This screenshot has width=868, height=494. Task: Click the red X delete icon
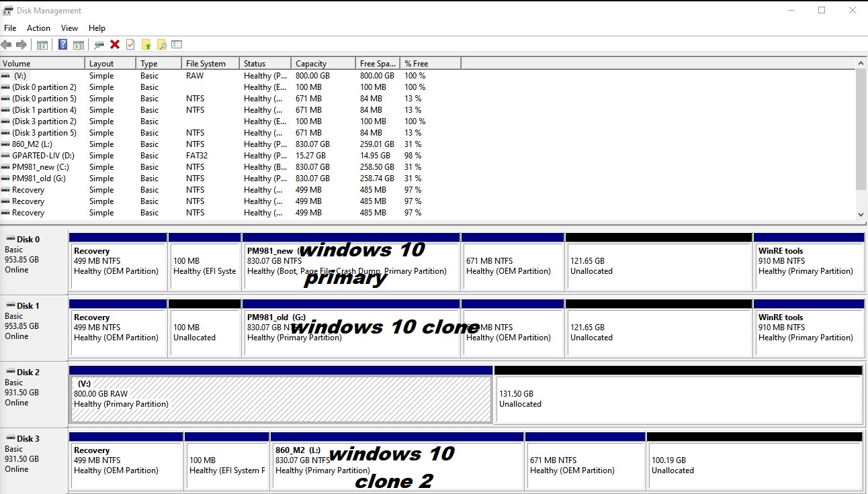pos(115,45)
